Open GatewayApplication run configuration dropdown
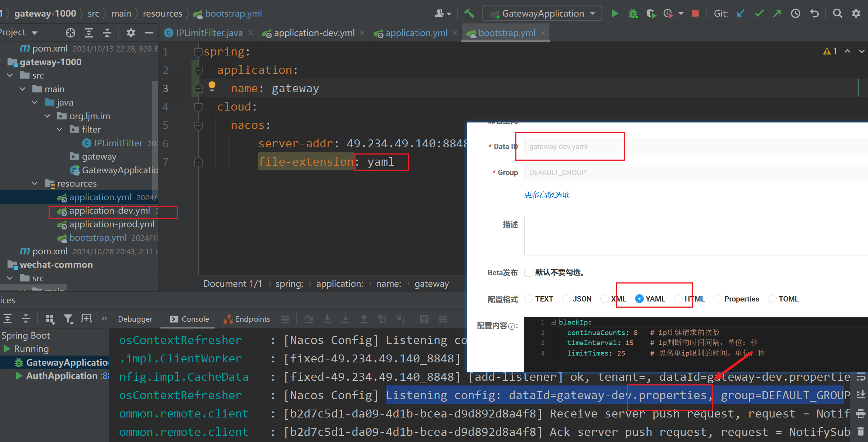868x442 pixels. pyautogui.click(x=592, y=14)
